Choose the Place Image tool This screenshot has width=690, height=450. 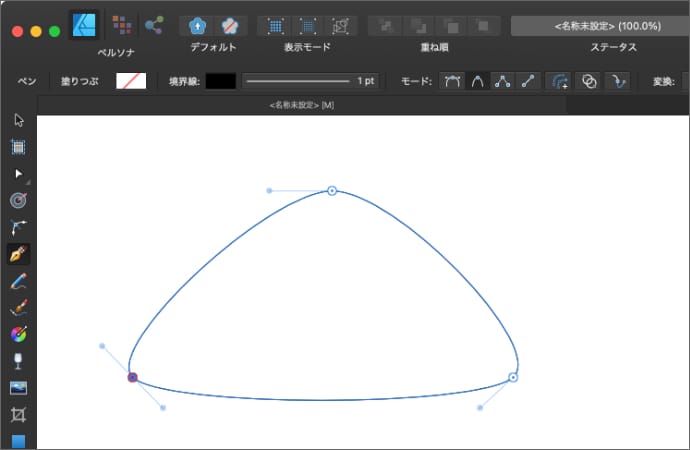(x=18, y=388)
